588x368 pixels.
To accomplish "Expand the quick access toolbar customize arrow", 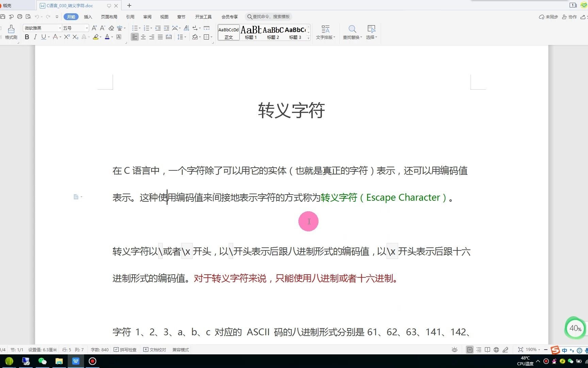I will coord(57,16).
